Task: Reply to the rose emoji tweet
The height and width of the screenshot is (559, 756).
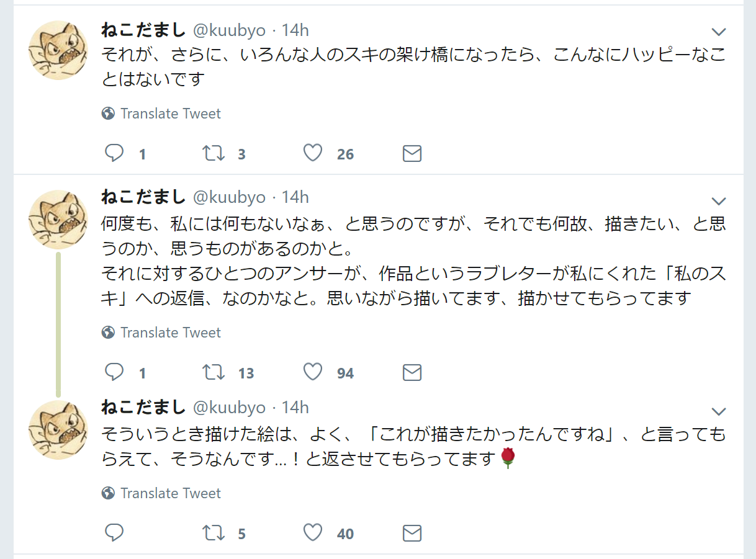Action: (x=114, y=533)
